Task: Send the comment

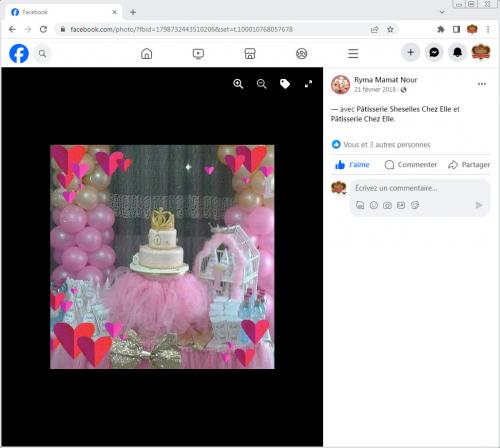Action: 479,205
